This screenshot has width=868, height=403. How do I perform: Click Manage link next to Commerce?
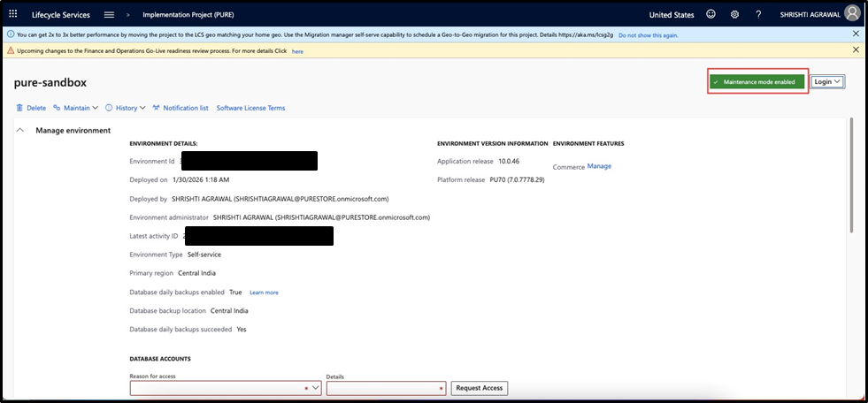[599, 166]
